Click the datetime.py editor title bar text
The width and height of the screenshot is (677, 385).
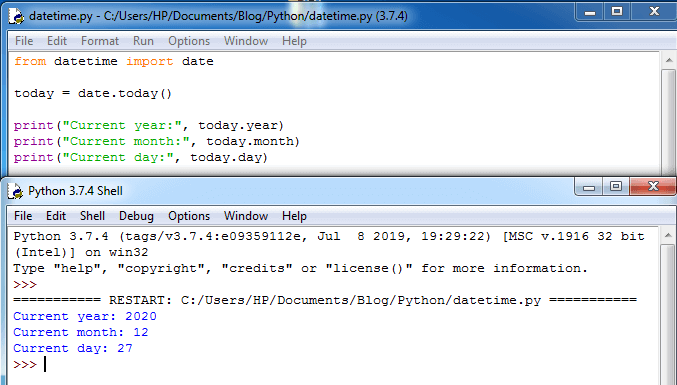coord(218,16)
